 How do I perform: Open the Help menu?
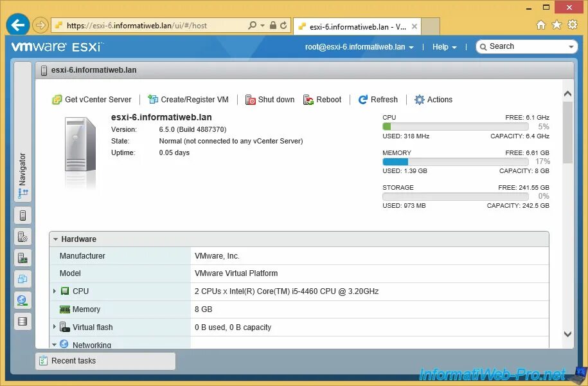coord(445,47)
